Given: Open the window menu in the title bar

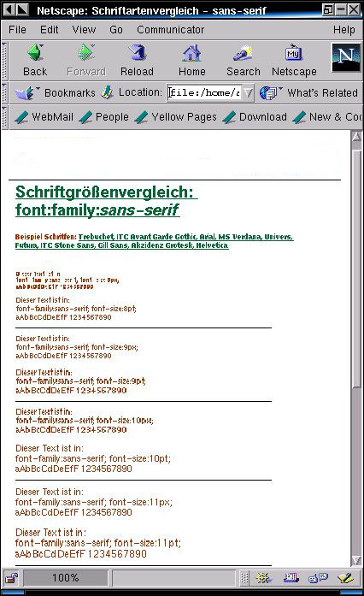Looking at the screenshot, I should [x=9, y=9].
